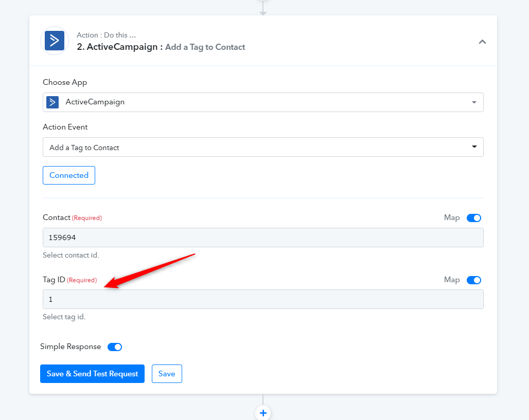Toggle the Map switch for Tag ID
Image resolution: width=529 pixels, height=420 pixels.
[473, 280]
